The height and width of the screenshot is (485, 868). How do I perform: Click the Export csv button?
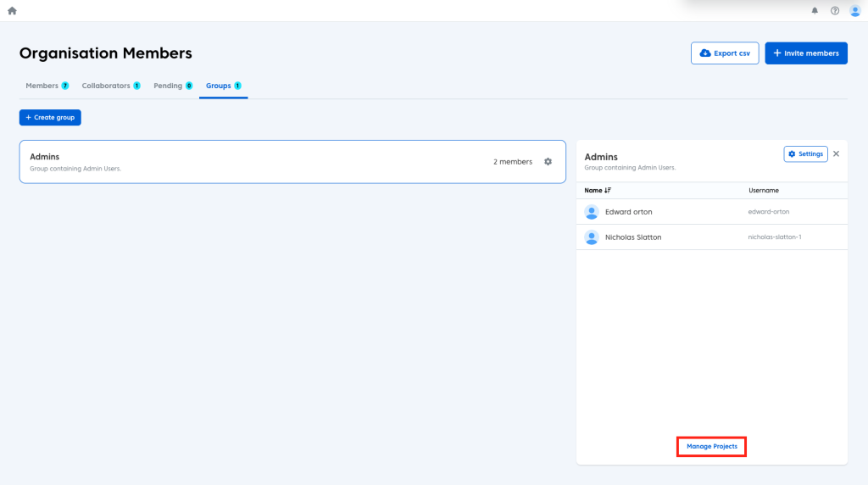[x=725, y=53]
